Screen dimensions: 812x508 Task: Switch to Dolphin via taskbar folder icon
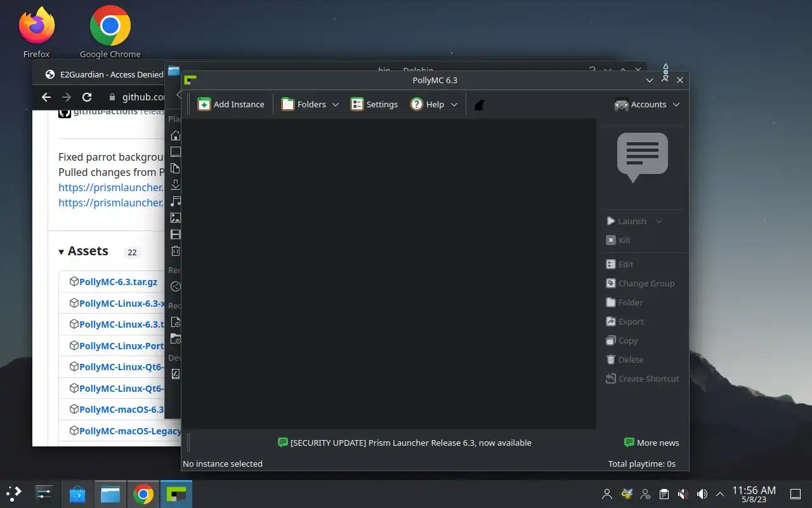[x=110, y=494]
